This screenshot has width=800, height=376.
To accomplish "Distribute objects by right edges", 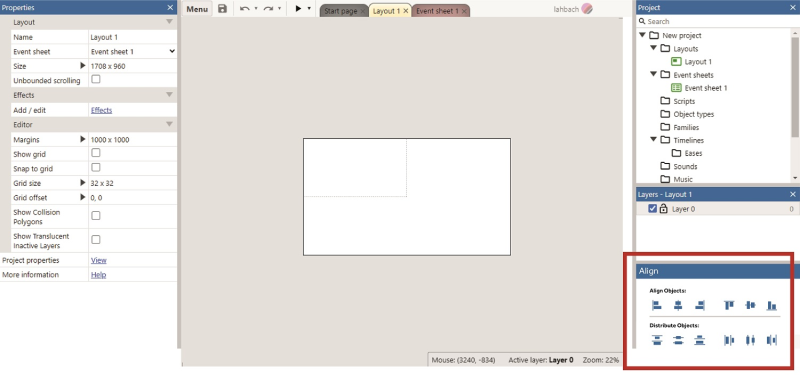I will (x=772, y=340).
